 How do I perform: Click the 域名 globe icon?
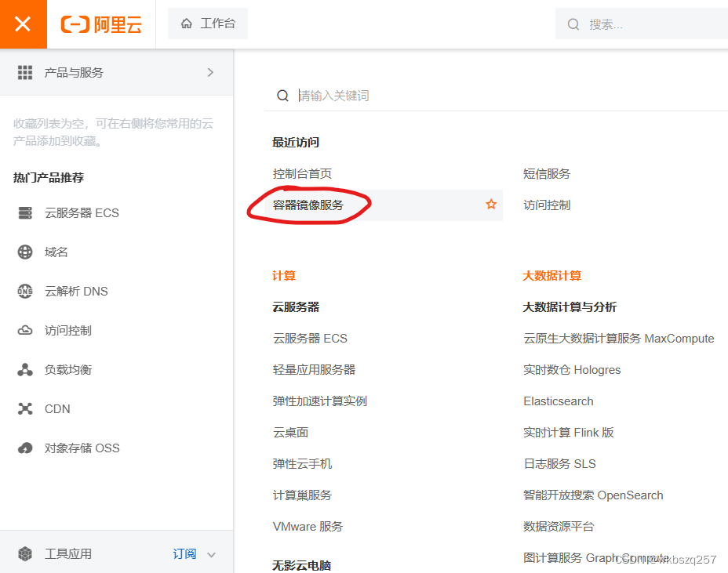tap(25, 252)
